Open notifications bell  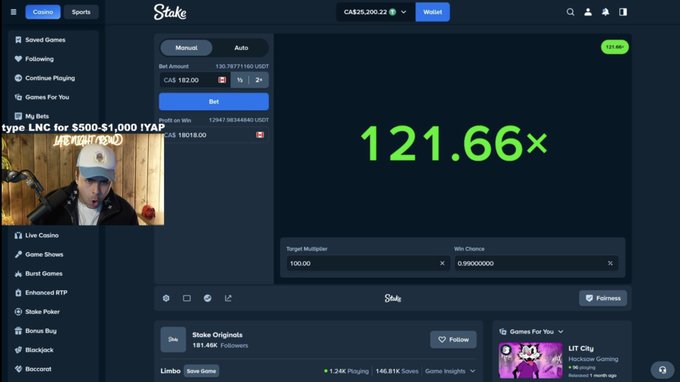pos(605,12)
